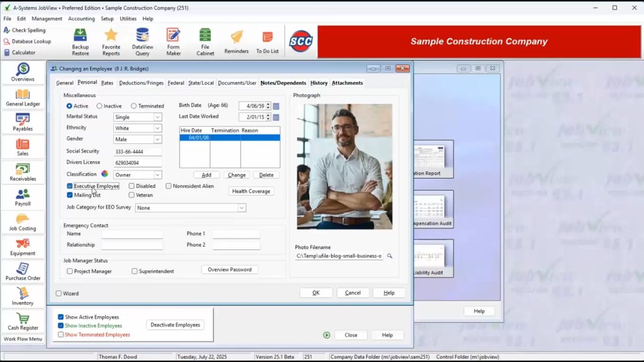Browse for photo using magnifier icon
Viewport: 644px width, 362px height.
pos(389,256)
